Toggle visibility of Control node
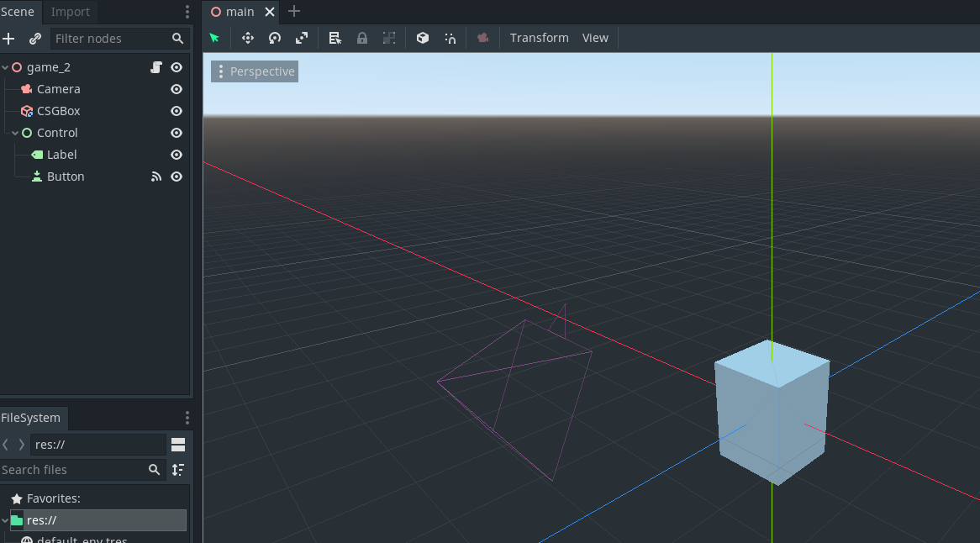Viewport: 980px width, 543px height. pyautogui.click(x=177, y=133)
